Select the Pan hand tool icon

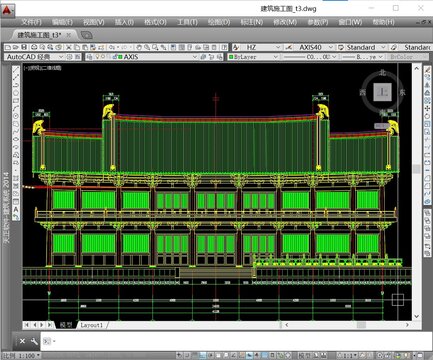[x=139, y=47]
